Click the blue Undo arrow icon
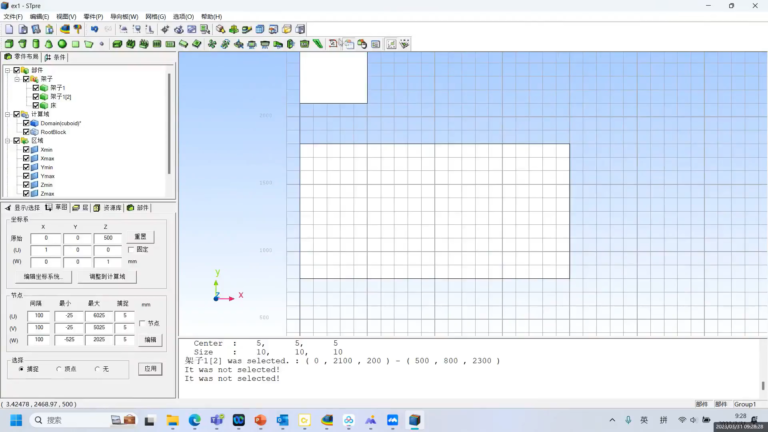 tap(95, 29)
